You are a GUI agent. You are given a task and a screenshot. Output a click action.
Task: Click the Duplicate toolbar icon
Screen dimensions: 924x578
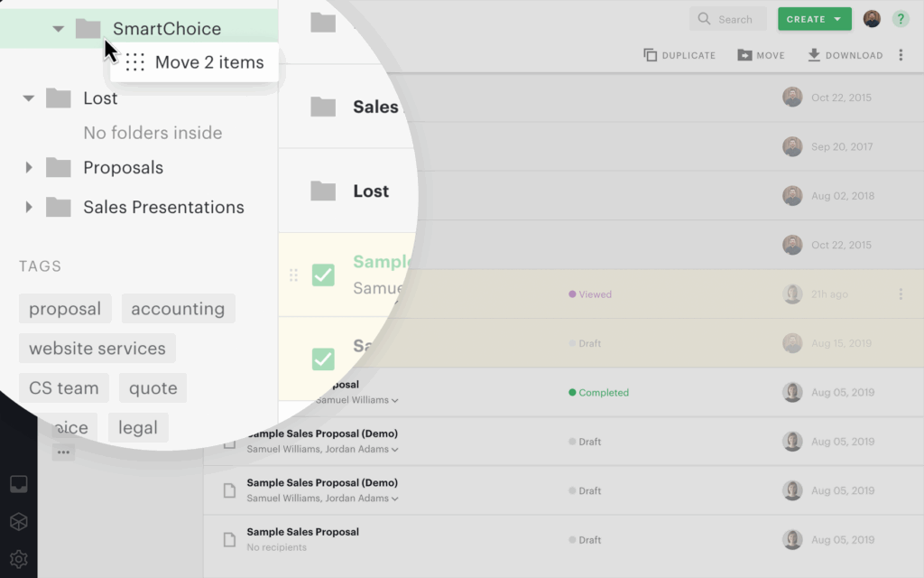coord(679,55)
